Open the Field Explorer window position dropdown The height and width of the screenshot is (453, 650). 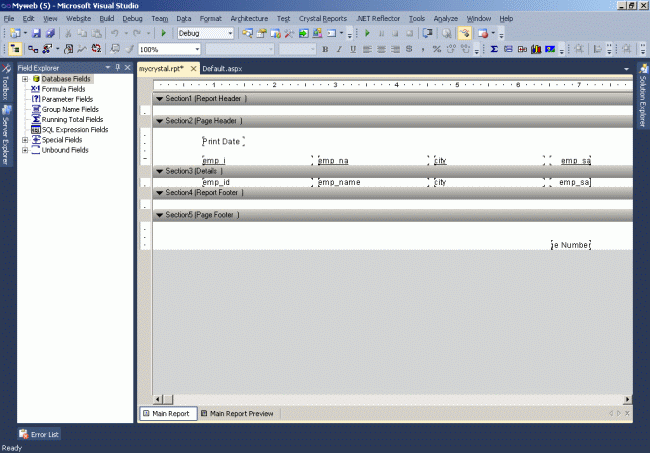click(108, 67)
